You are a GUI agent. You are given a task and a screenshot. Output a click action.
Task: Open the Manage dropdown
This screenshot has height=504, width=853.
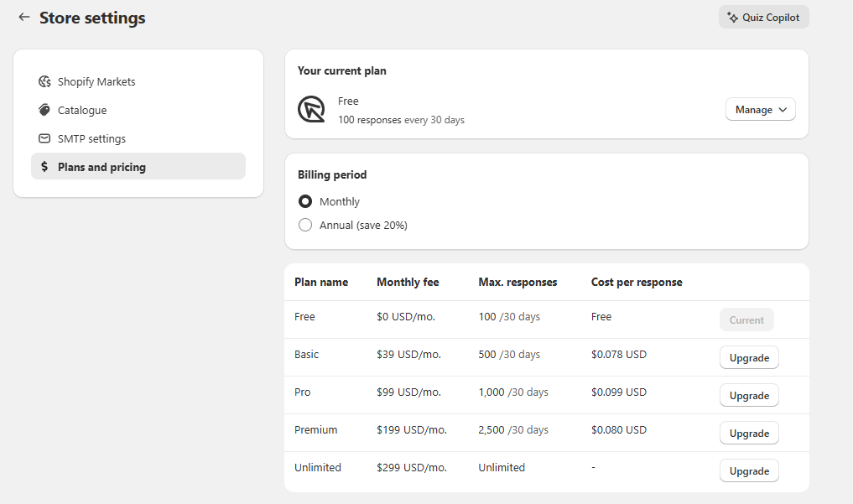[761, 109]
